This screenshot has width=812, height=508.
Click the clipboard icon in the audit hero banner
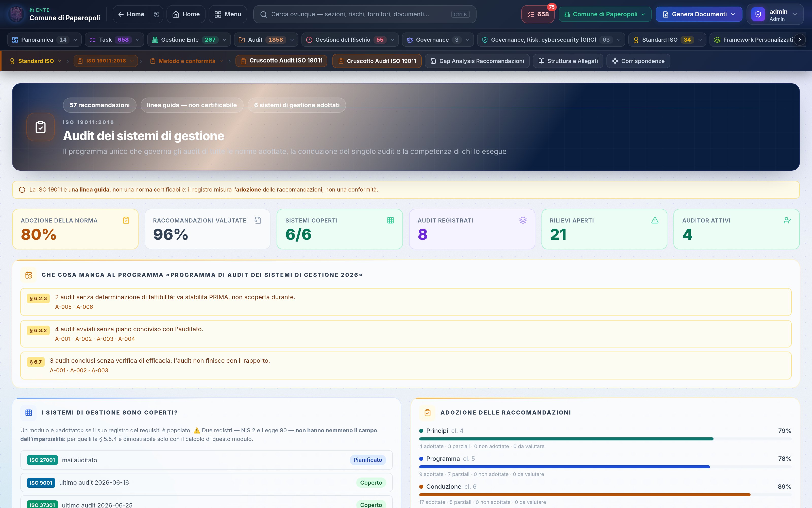[x=41, y=127]
